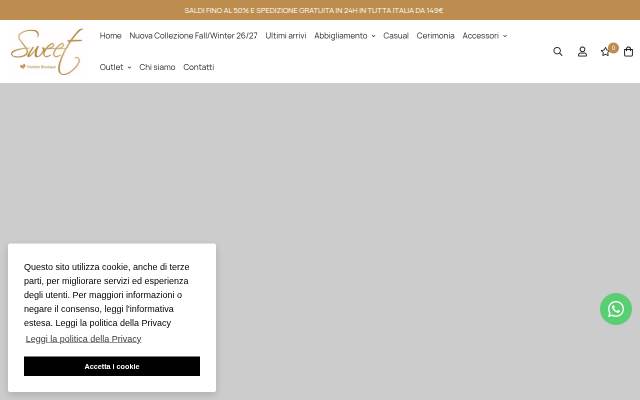The height and width of the screenshot is (400, 640).
Task: Expand the Outlet dropdown menu
Action: [115, 67]
